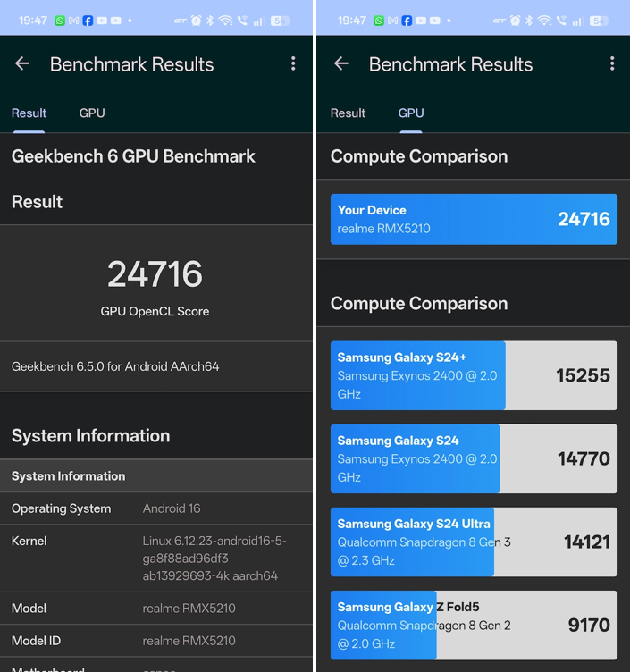Tap battery indicator in right status bar
Screen dimensions: 630x672
point(599,21)
